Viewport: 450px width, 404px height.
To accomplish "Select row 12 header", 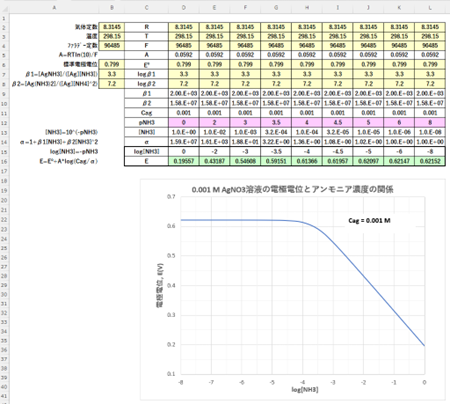I will [4, 123].
